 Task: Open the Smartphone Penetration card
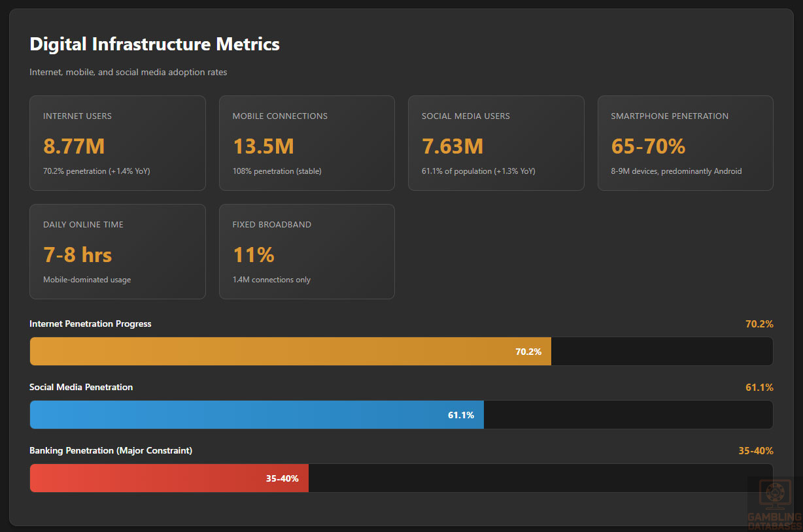685,143
